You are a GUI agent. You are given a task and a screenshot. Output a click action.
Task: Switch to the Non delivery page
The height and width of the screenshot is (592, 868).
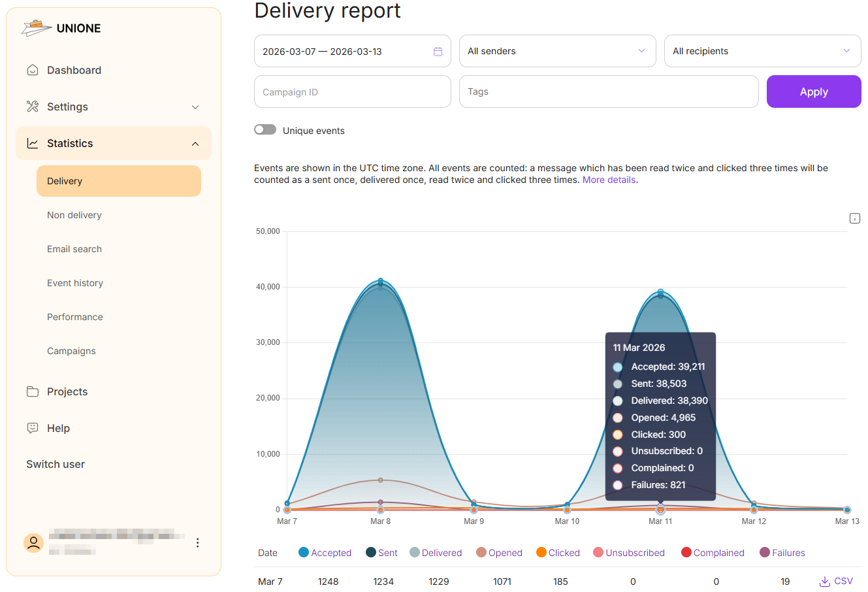coord(74,215)
